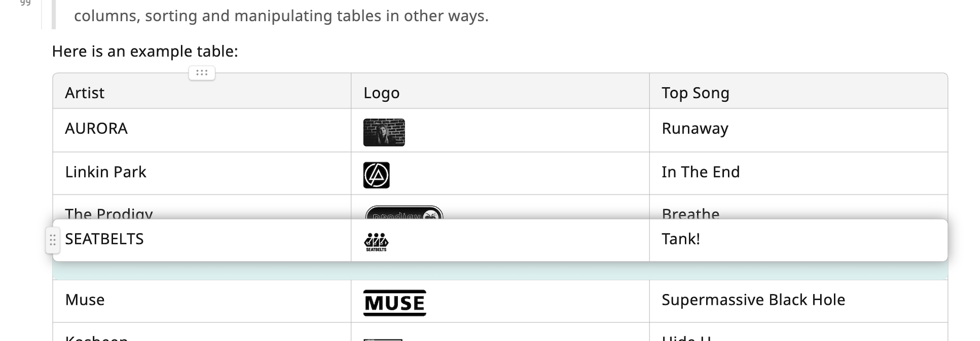Select the Logo column header cell
This screenshot has height=341, width=980.
coord(500,93)
